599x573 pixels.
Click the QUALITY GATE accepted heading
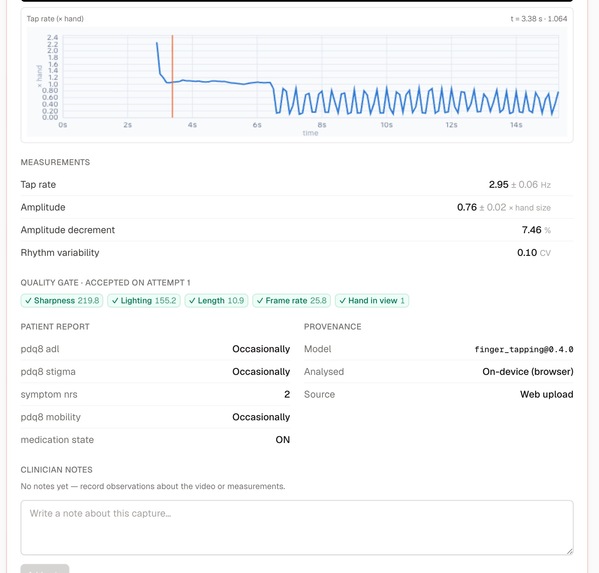pyautogui.click(x=105, y=283)
